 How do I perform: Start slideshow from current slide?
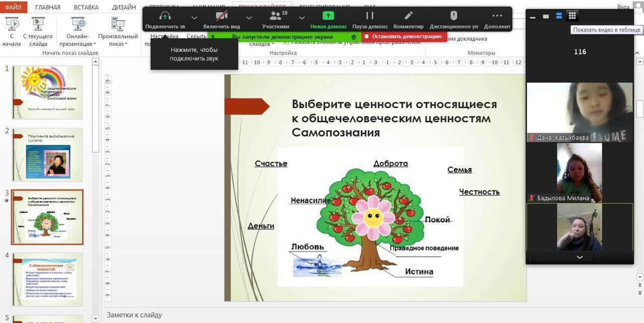pyautogui.click(x=38, y=24)
